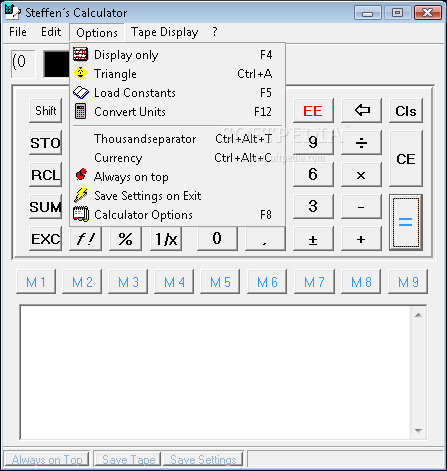Toggle Thousandseparator option
Image resolution: width=447 pixels, height=471 pixels.
click(177, 139)
